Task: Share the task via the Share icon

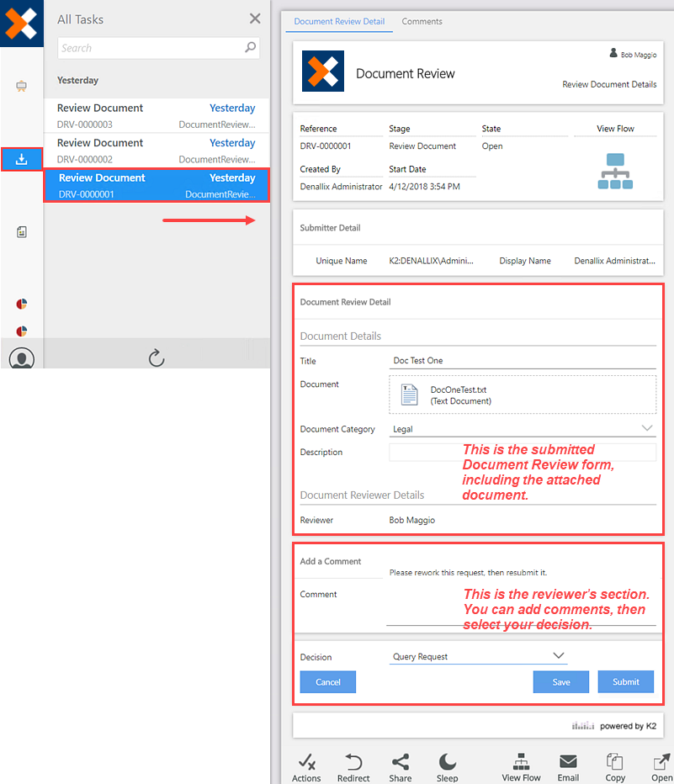Action: pos(401,760)
